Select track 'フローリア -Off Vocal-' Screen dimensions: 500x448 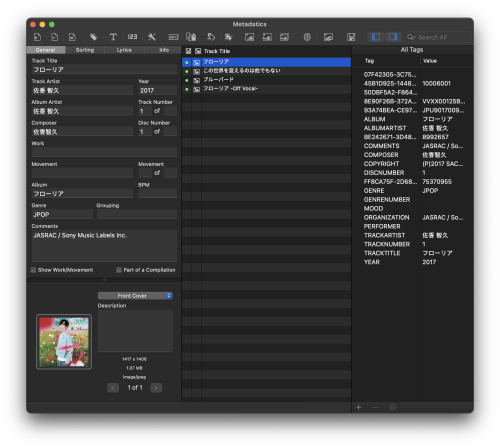266,89
